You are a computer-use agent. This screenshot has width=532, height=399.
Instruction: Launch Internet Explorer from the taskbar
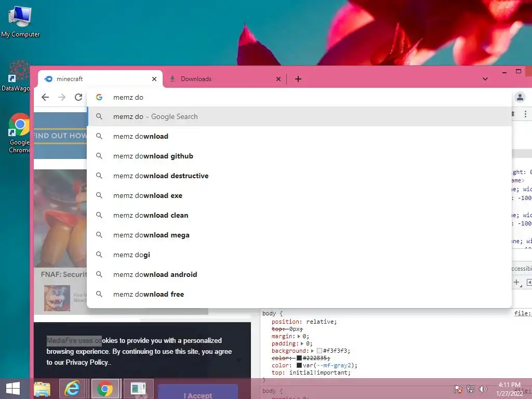point(72,389)
